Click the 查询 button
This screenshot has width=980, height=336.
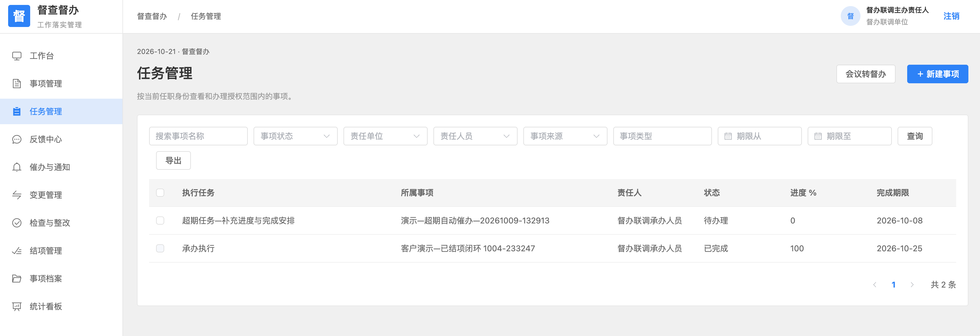point(914,136)
